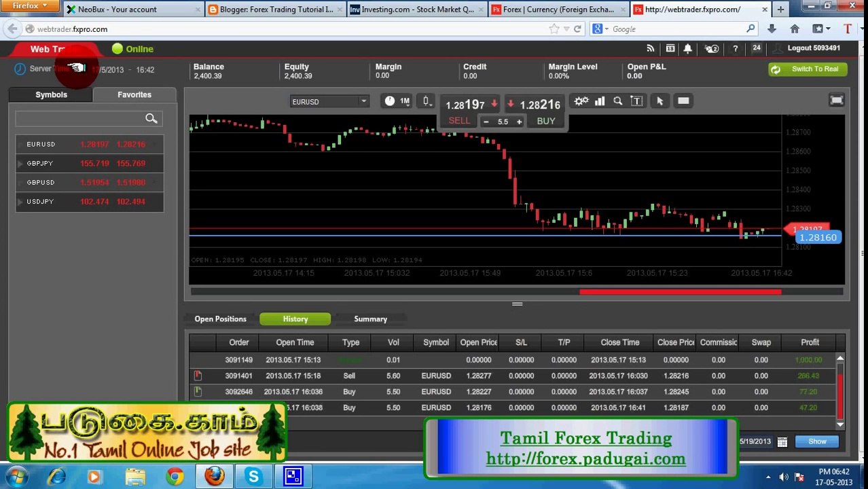
Task: Open the indicators bar chart icon
Action: point(600,101)
